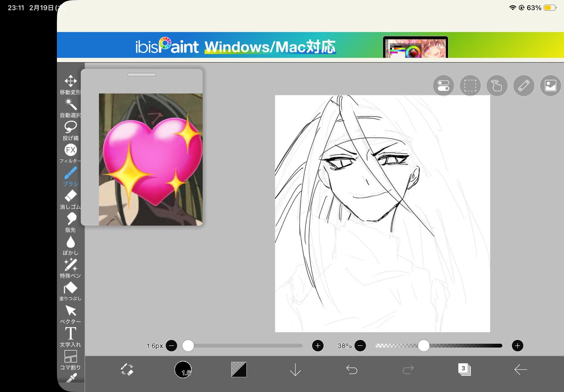Select the Special Pen (特殊ペン) tool
This screenshot has width=564, height=392.
70,268
